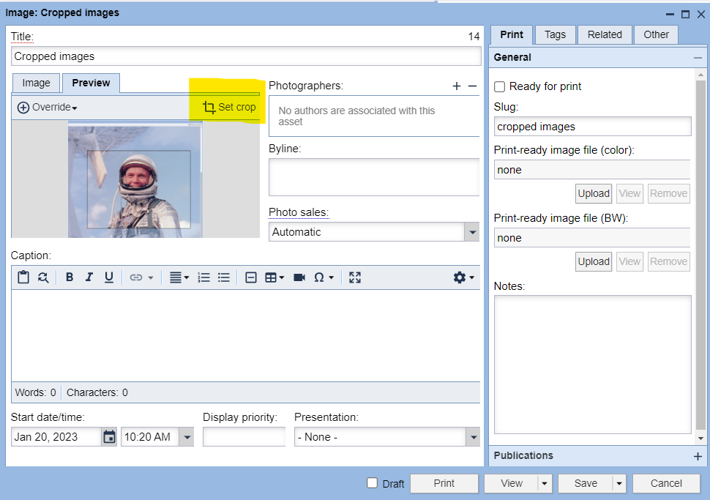The width and height of the screenshot is (710, 500).
Task: Enable the Ready for print checkbox
Action: coord(500,87)
